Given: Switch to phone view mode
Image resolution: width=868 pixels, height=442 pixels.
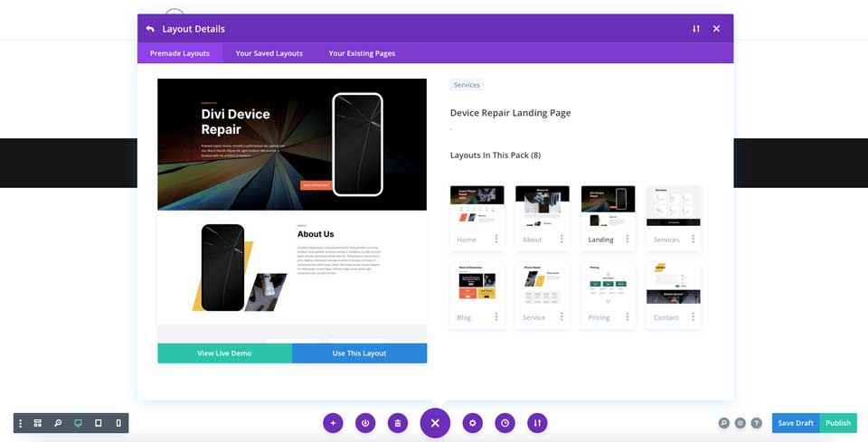Looking at the screenshot, I should pos(118,423).
